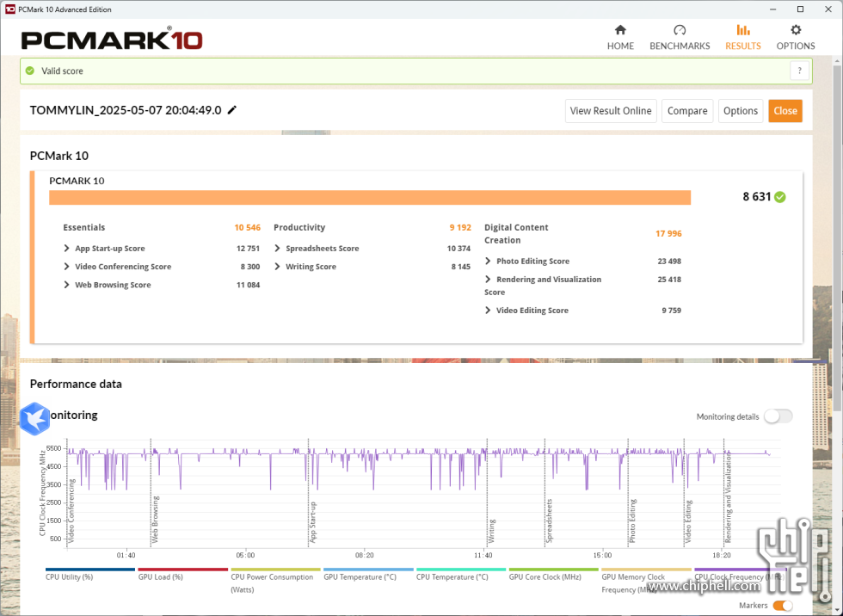Toggle the Monitoring details switch
Screen dimensions: 843x616
point(778,416)
